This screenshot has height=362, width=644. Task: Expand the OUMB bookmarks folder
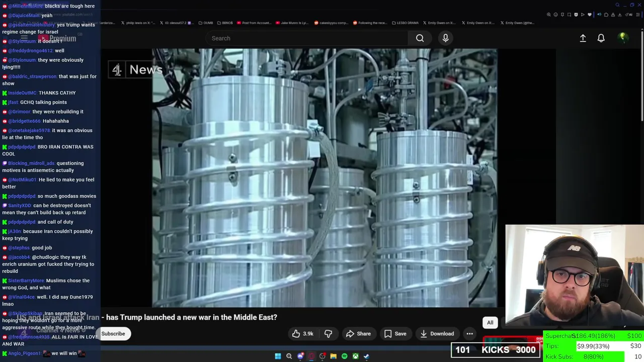(206, 23)
